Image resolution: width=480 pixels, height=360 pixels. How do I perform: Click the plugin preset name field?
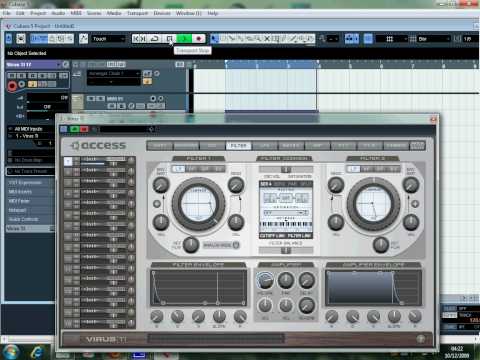point(125,129)
